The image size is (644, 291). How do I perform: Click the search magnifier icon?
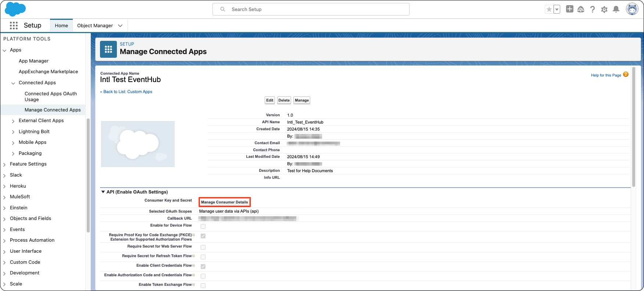[x=222, y=9]
